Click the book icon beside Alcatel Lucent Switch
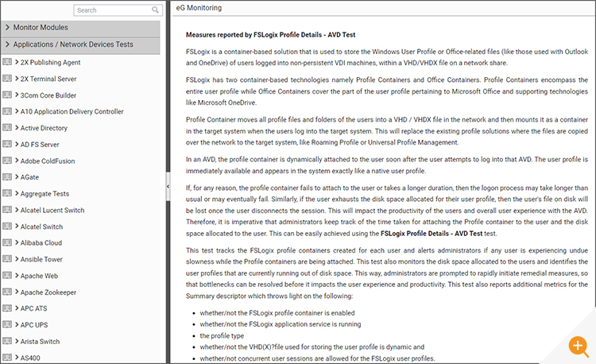 pyautogui.click(x=7, y=209)
